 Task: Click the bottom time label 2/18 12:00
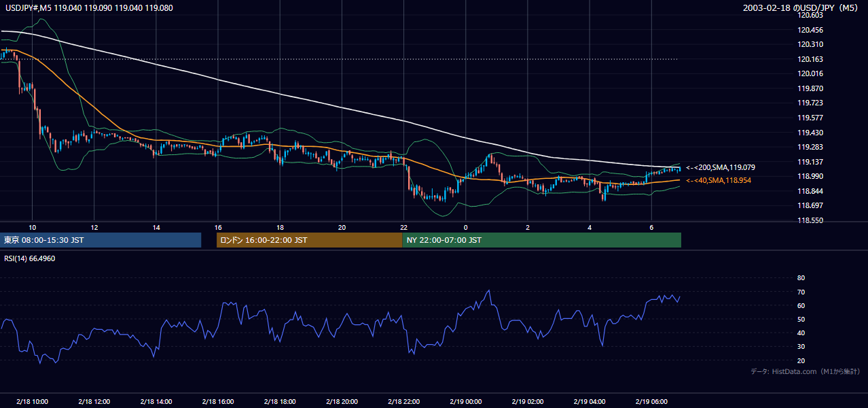(94, 401)
